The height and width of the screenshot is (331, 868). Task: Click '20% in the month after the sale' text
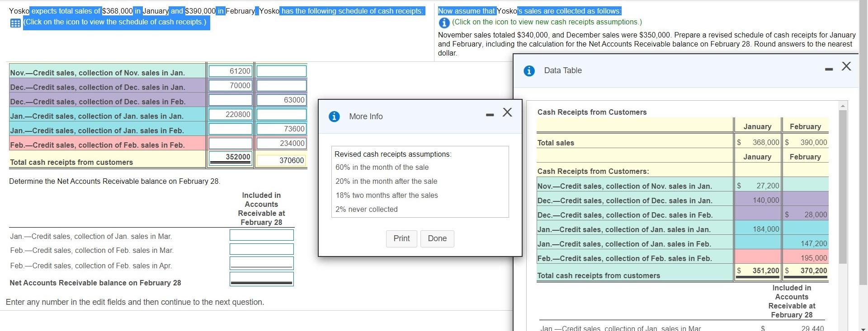387,181
